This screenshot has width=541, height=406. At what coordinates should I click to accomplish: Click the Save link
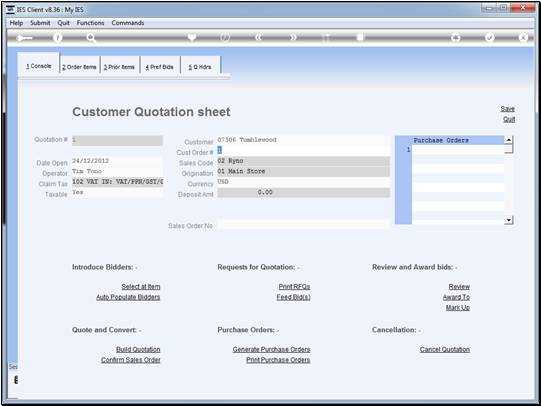point(508,109)
